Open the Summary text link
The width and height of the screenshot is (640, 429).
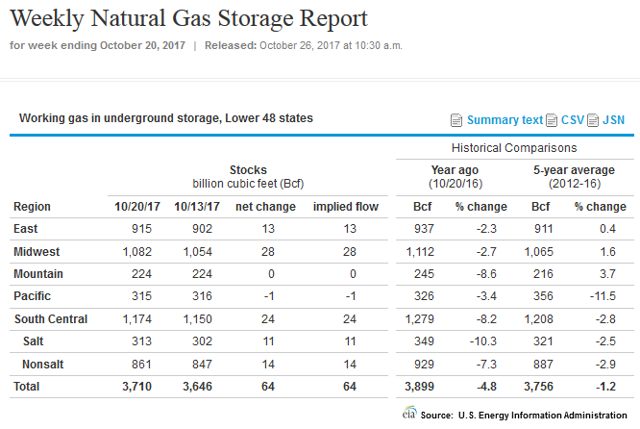pyautogui.click(x=505, y=120)
